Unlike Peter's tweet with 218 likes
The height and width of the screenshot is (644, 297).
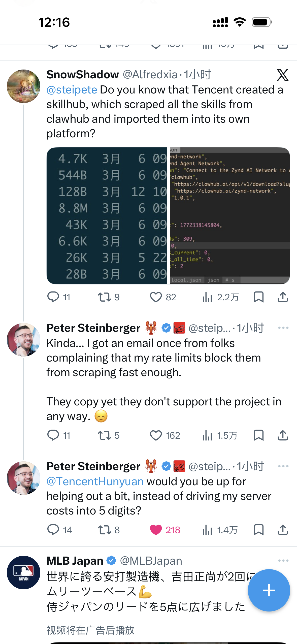click(156, 530)
